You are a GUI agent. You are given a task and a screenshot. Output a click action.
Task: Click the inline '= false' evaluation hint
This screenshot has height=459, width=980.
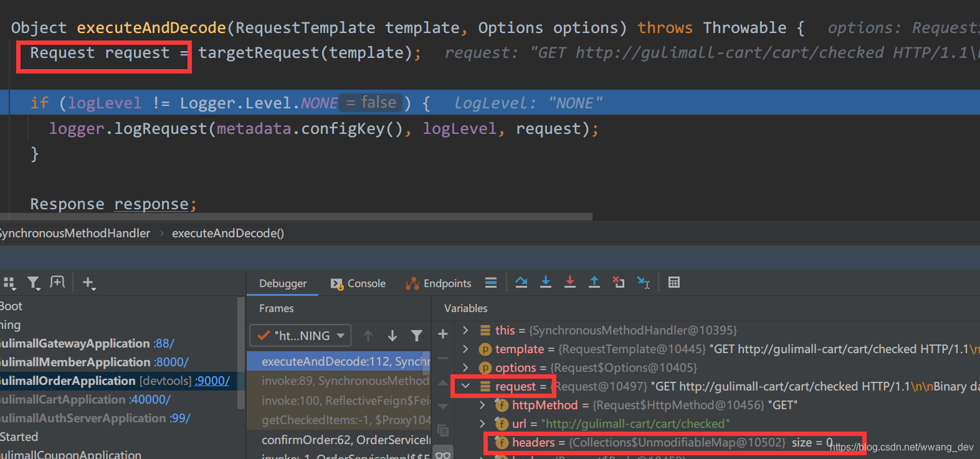click(371, 102)
